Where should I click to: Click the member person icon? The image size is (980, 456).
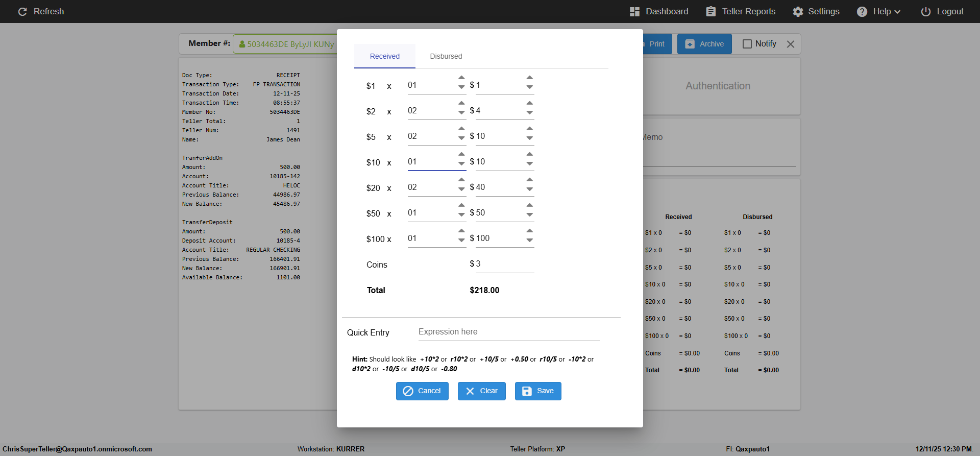tap(242, 44)
